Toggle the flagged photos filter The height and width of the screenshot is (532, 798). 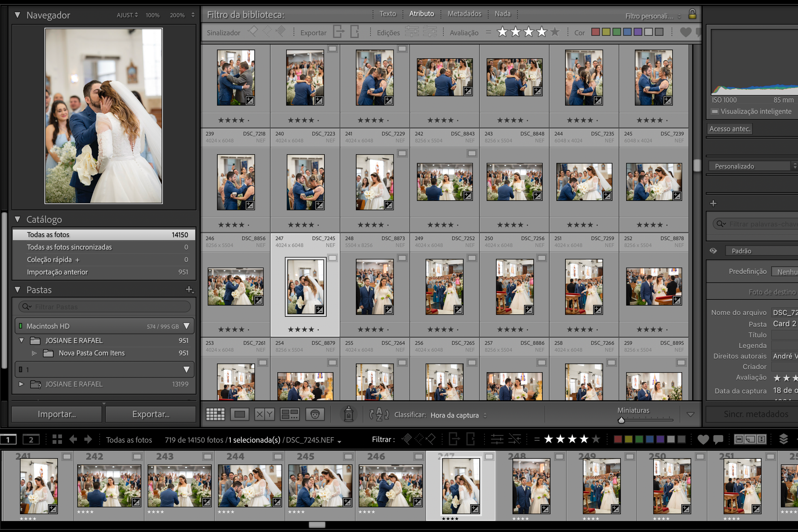pyautogui.click(x=253, y=32)
